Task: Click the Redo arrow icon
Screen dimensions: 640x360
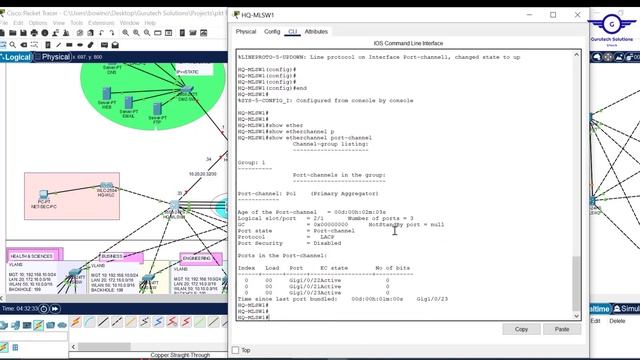Action: pos(111,33)
